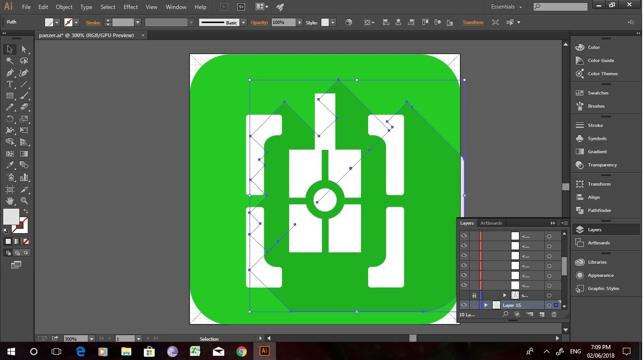Click target circle of Layer 15
Image resolution: width=644 pixels, height=360 pixels.
coord(549,305)
